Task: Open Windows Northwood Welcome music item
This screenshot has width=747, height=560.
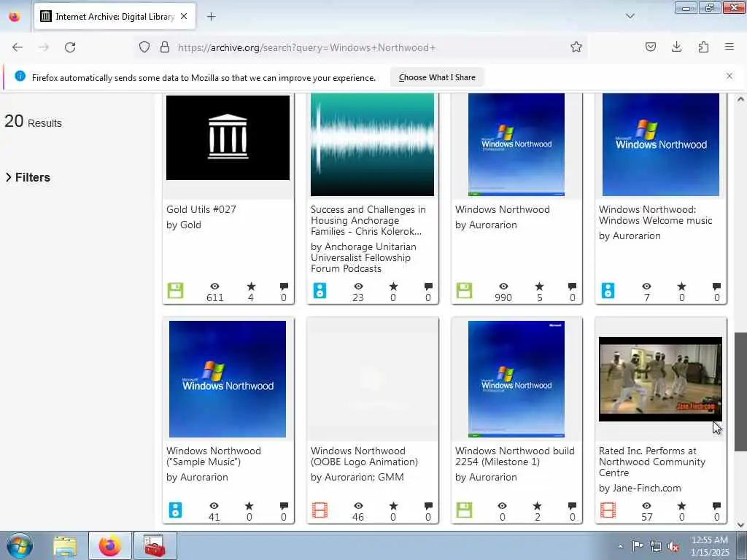Action: 656,215
